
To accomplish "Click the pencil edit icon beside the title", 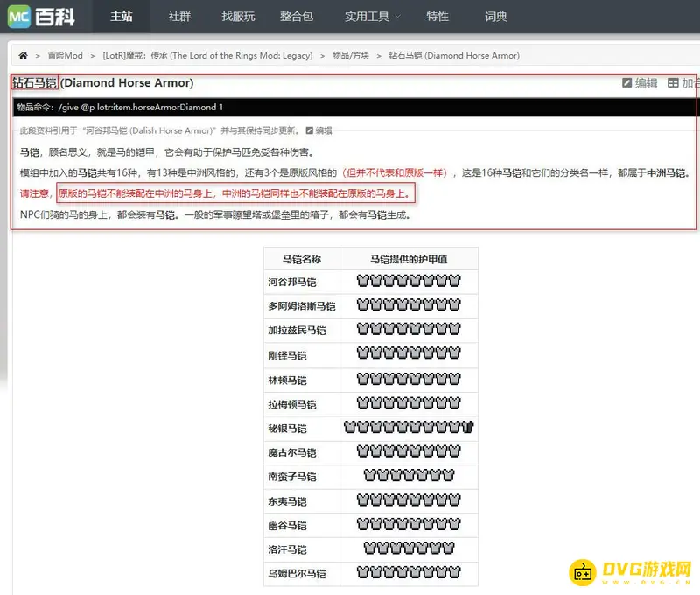I will 626,83.
